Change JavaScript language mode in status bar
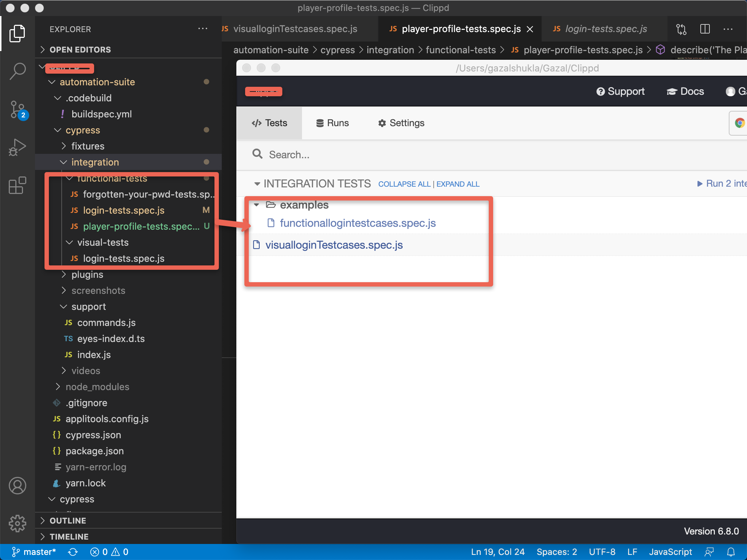This screenshot has width=747, height=560. (x=670, y=552)
